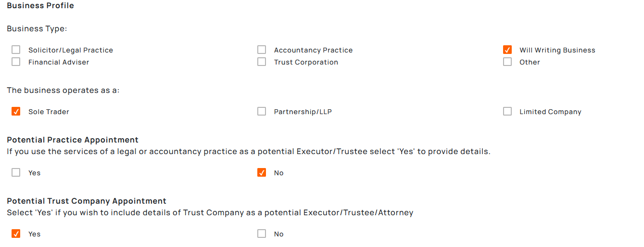Tick the Solicitor/Legal Practice checkbox
This screenshot has height=247, width=644.
point(16,50)
